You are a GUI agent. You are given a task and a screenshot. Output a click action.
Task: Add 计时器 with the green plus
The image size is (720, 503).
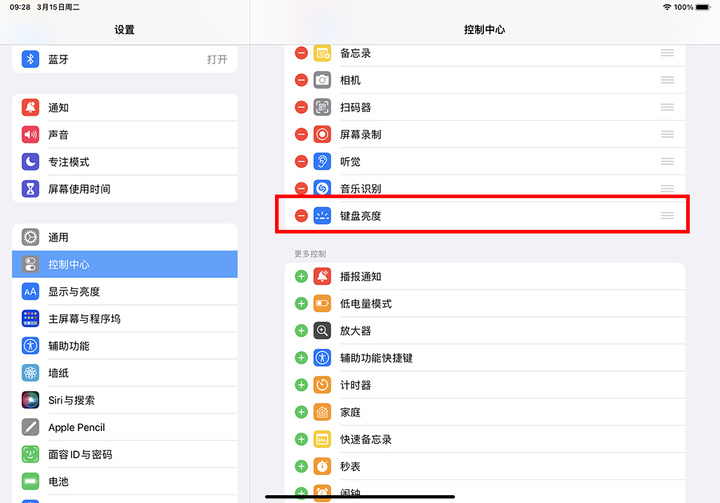tap(301, 385)
